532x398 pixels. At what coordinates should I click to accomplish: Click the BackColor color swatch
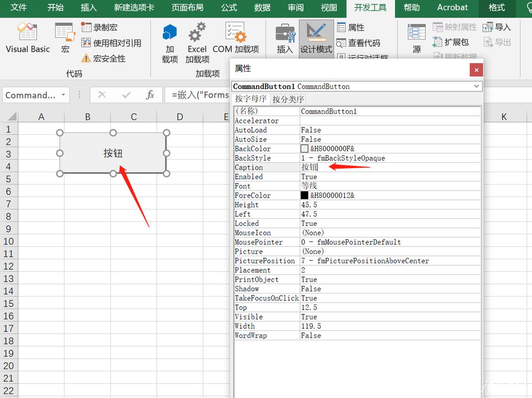click(x=303, y=148)
